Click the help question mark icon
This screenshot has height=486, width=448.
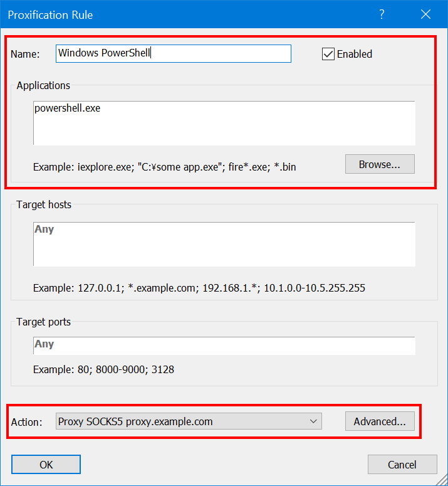(382, 14)
